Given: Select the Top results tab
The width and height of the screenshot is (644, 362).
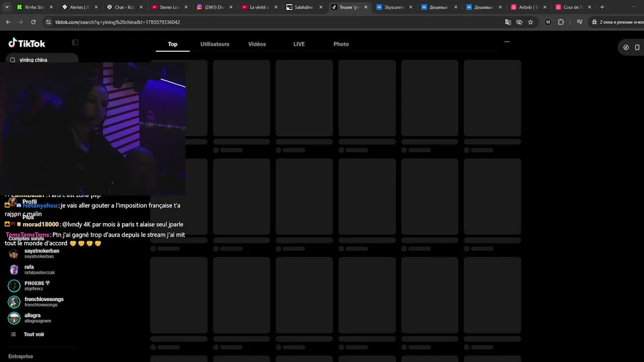Looking at the screenshot, I should 173,44.
